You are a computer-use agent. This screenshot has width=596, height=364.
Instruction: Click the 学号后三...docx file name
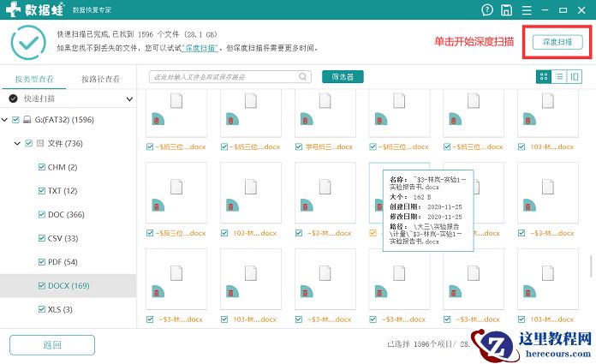[329, 146]
